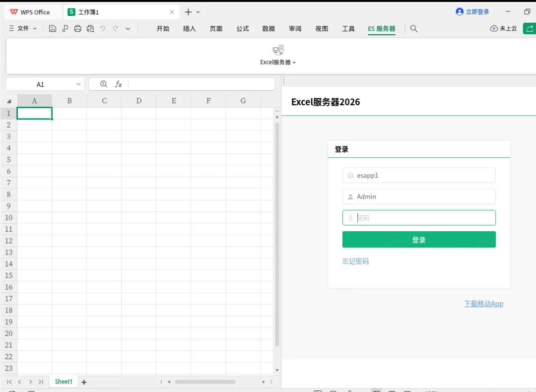Expand the Excel服务器 dropdown arrow
536x392 pixels.
coord(294,63)
